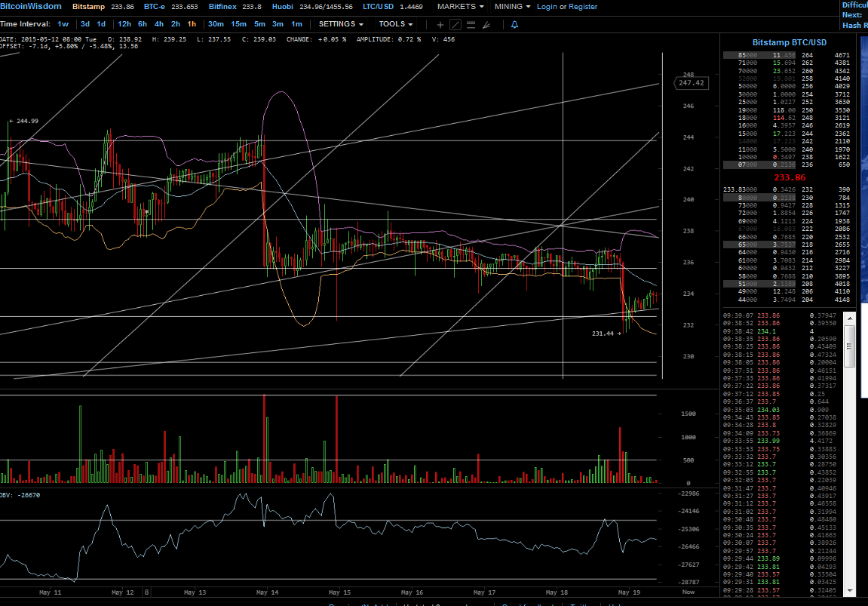The image size is (868, 606).
Task: Set time interval to 5m
Action: pyautogui.click(x=259, y=24)
